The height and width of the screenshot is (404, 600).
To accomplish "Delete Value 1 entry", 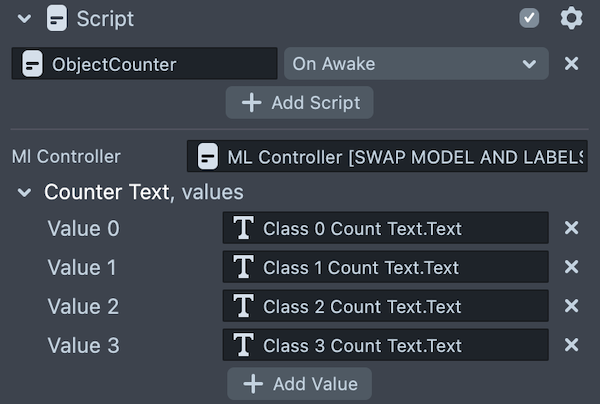I will pos(572,267).
